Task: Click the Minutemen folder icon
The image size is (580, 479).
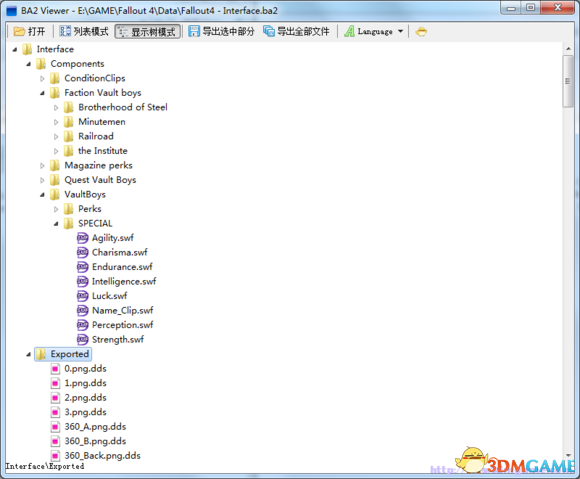Action: tap(68, 122)
